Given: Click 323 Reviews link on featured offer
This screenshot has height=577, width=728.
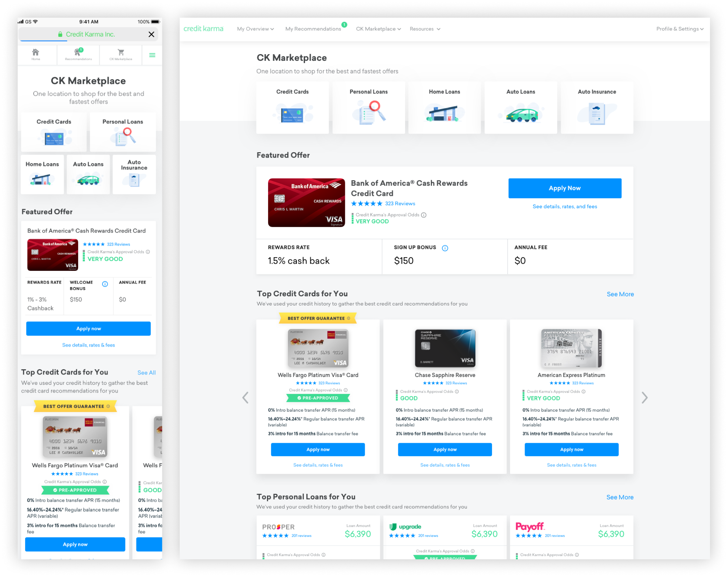Looking at the screenshot, I should [400, 204].
